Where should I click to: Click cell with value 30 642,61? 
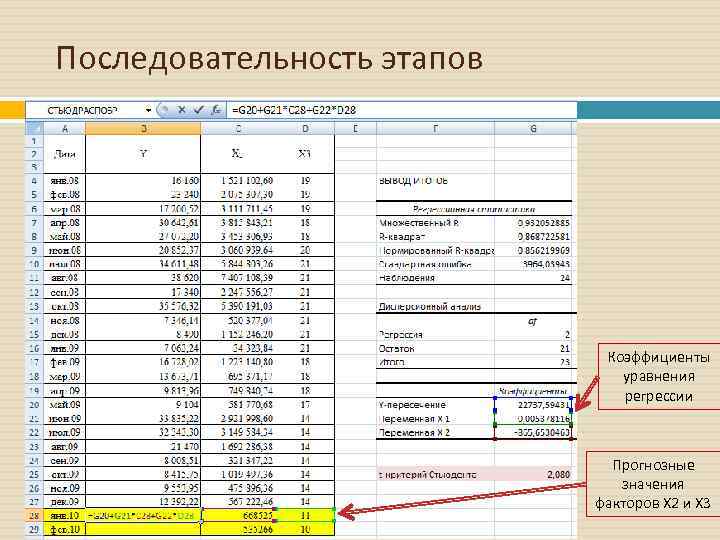pyautogui.click(x=143, y=222)
